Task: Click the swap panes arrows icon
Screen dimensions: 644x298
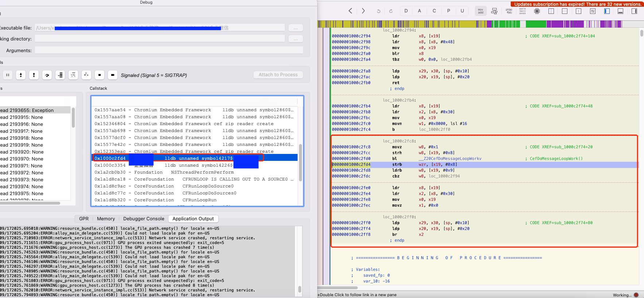Action: [593, 11]
